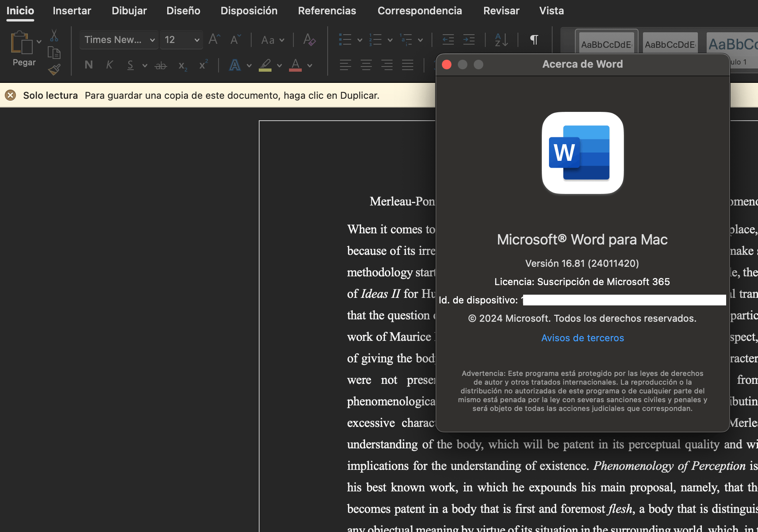Toggle bold (N) formatting
The image size is (758, 532).
tap(89, 65)
